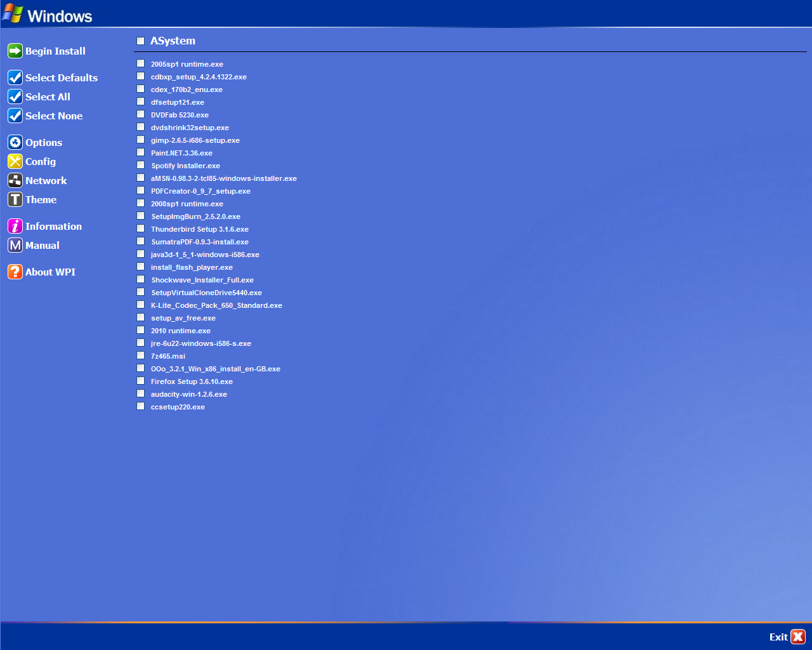Click dfsetup121.exe entry text
Screen dimensions: 812x650
point(178,102)
